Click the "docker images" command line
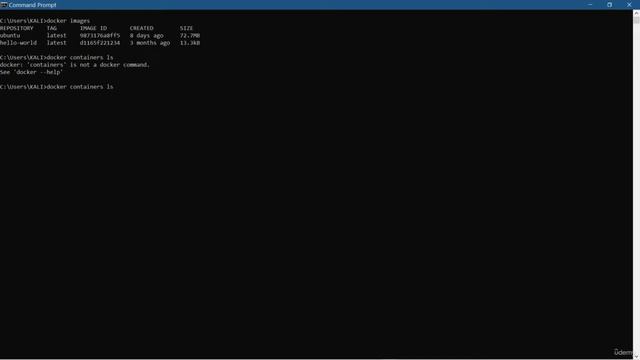Image resolution: width=640 pixels, height=360 pixels. point(45,21)
